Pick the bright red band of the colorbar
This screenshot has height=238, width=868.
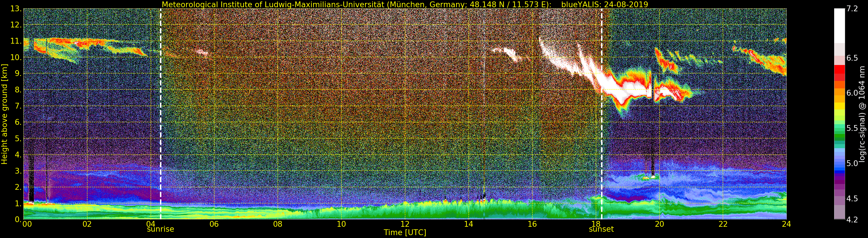click(839, 69)
